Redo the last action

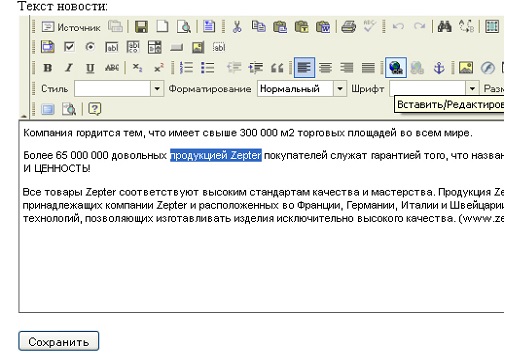419,27
